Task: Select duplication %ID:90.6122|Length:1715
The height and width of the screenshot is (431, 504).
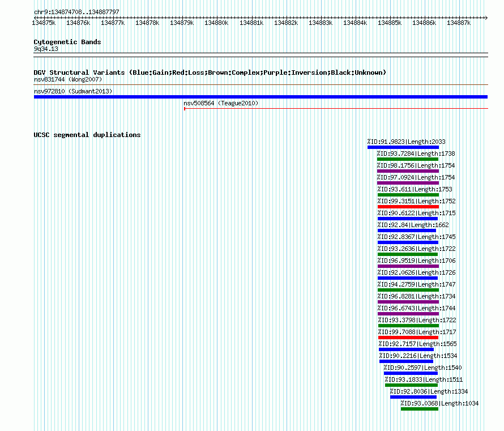Action: pyautogui.click(x=417, y=213)
